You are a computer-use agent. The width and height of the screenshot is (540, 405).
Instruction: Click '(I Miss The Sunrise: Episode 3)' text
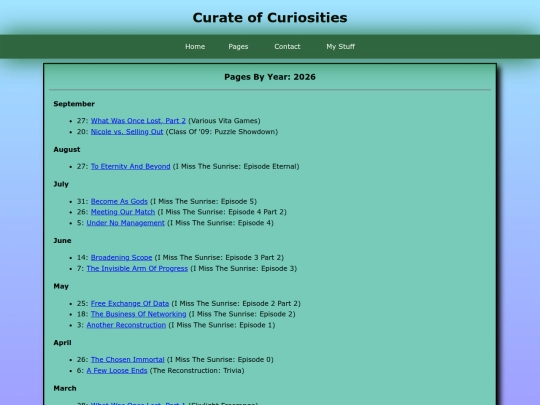tap(243, 269)
